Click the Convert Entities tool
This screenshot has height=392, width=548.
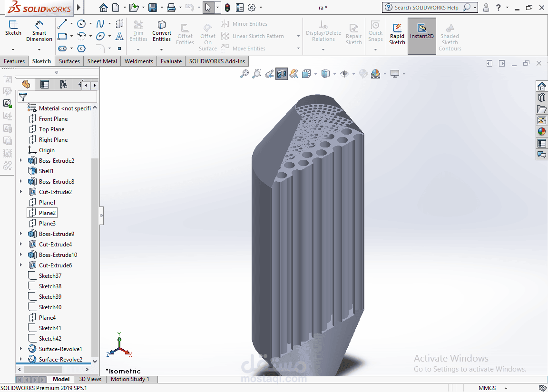click(161, 31)
